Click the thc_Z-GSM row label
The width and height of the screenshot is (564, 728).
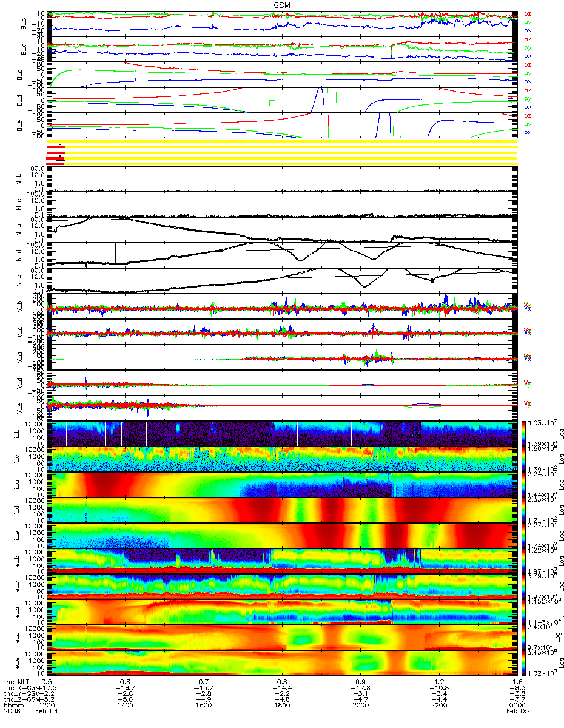(21, 699)
